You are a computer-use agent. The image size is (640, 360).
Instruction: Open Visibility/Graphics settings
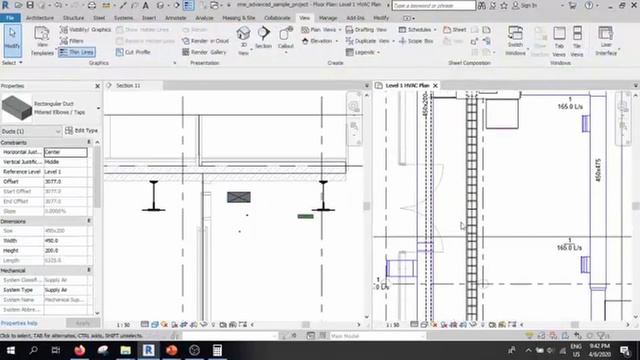pos(85,30)
